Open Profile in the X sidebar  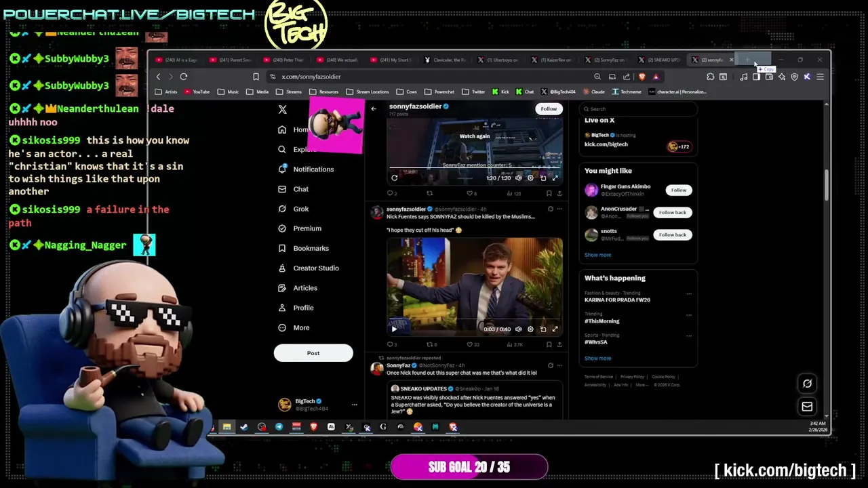click(296, 308)
